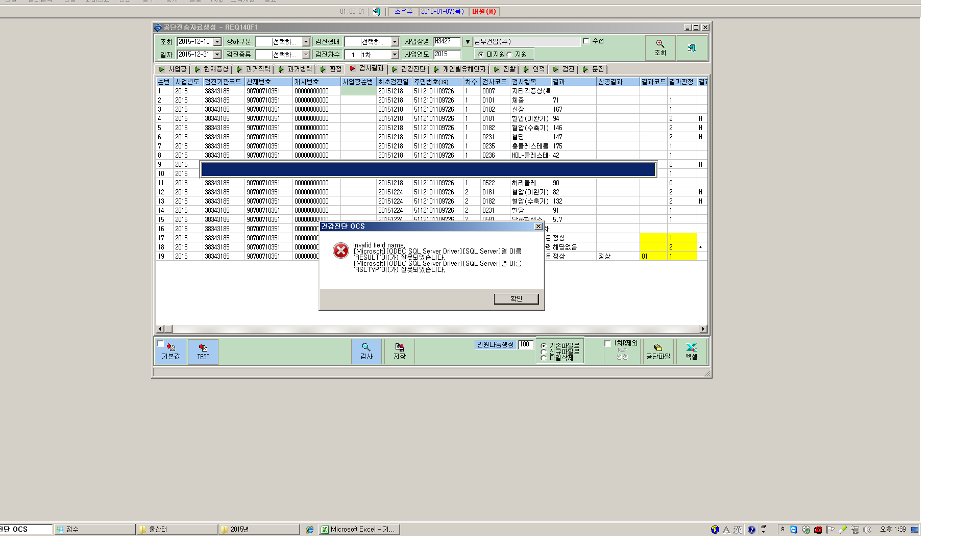Click the 공단파일 icon button
The height and width of the screenshot is (551, 980).
658,352
